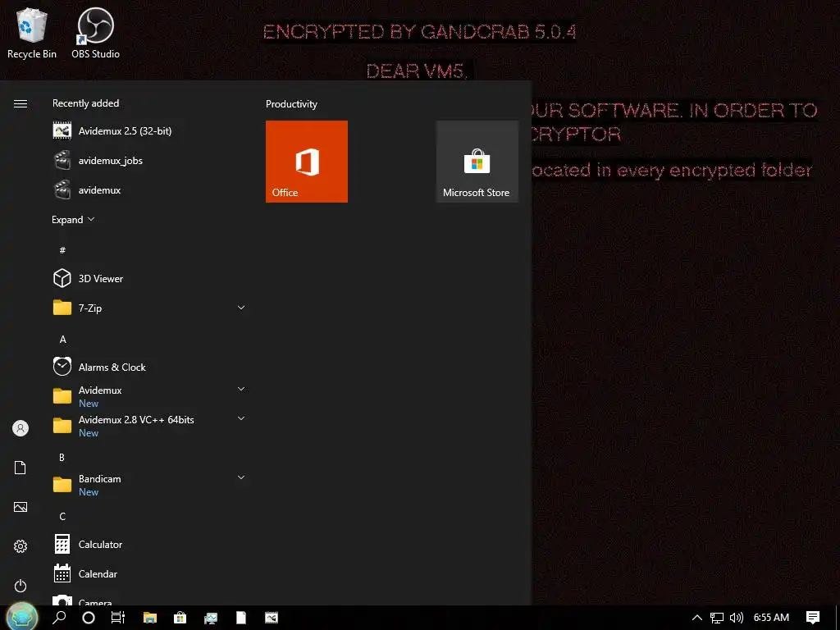Select Avidemux 2.8 VC++ 64bits folder

click(x=149, y=426)
